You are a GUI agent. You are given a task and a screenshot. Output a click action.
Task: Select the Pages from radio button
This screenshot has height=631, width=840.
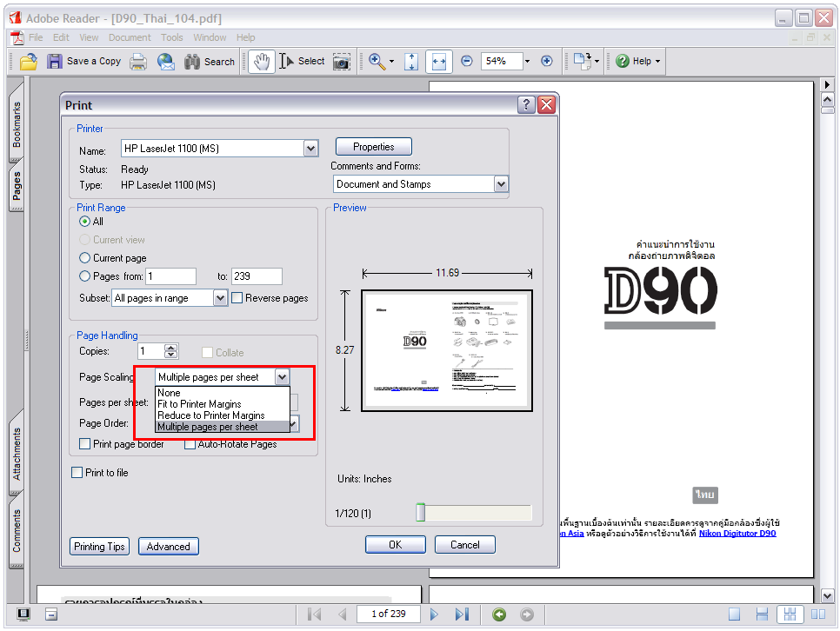84,276
